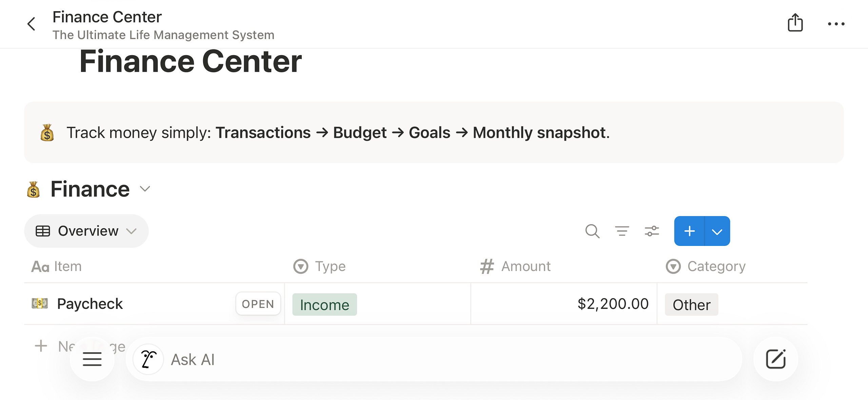Expand the blue new-item arrow dropdown

(717, 231)
